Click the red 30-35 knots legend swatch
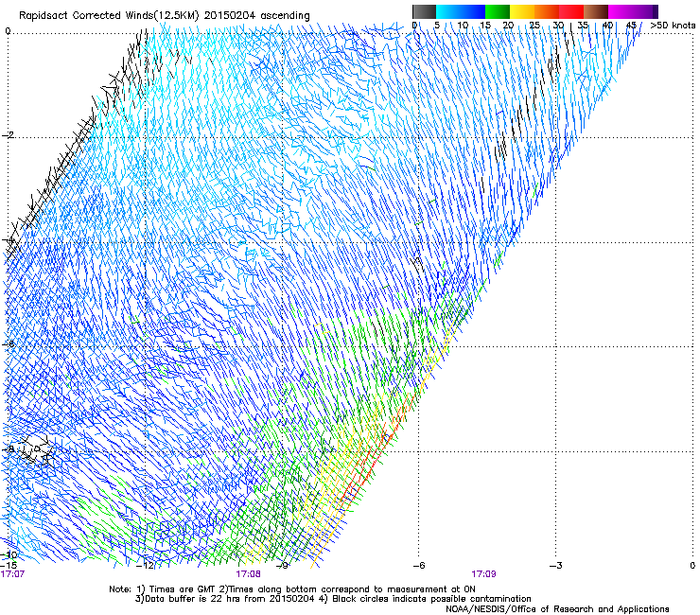The image size is (700, 615). 571,11
